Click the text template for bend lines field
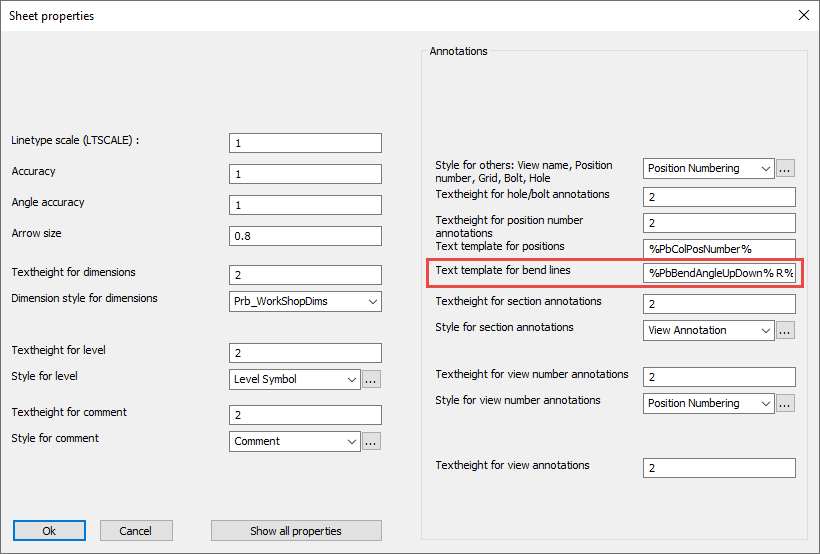The height and width of the screenshot is (554, 820). pos(719,273)
